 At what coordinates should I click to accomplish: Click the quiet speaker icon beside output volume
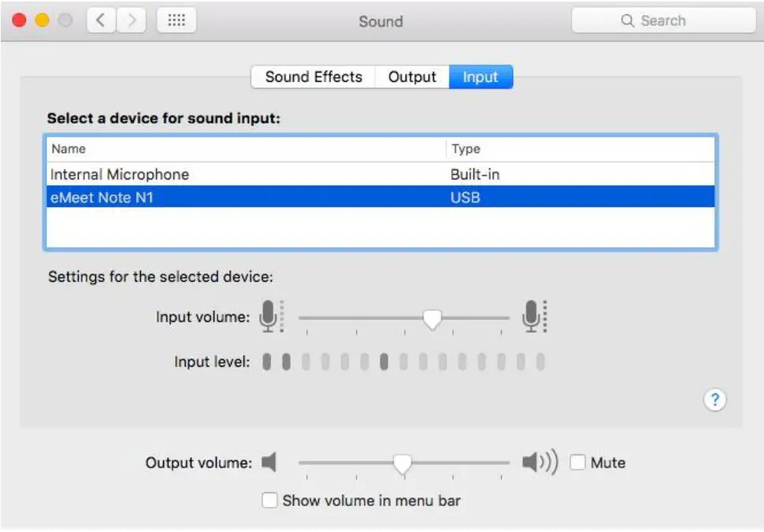tap(269, 463)
